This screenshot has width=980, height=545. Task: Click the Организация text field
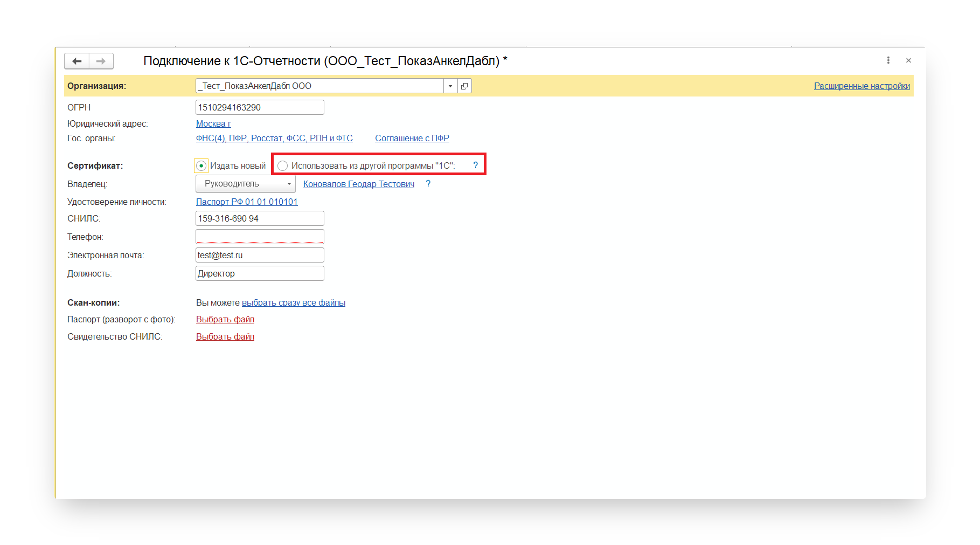tap(319, 86)
